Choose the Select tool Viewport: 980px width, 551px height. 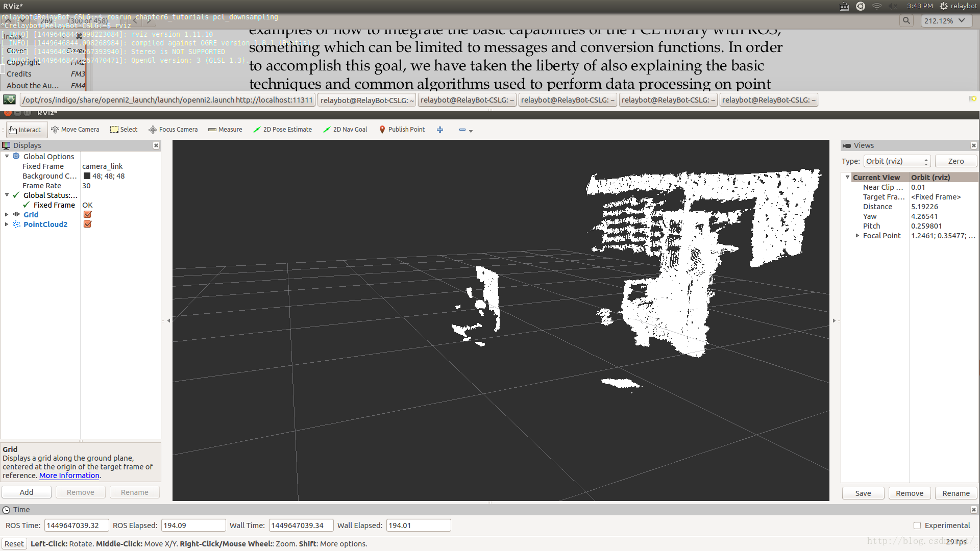tap(124, 130)
